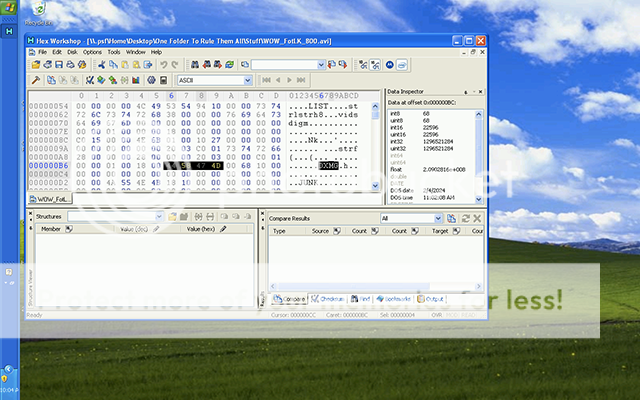Click the Cut scissors icon

[102, 64]
